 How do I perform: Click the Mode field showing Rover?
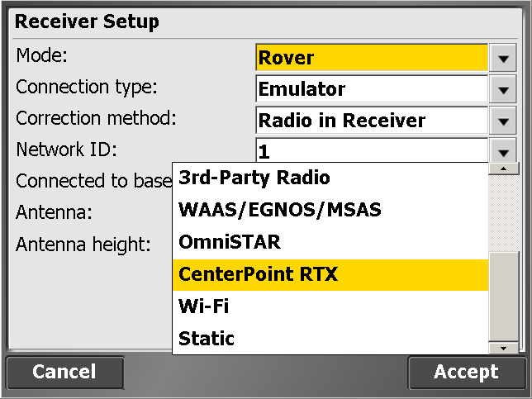coord(372,58)
